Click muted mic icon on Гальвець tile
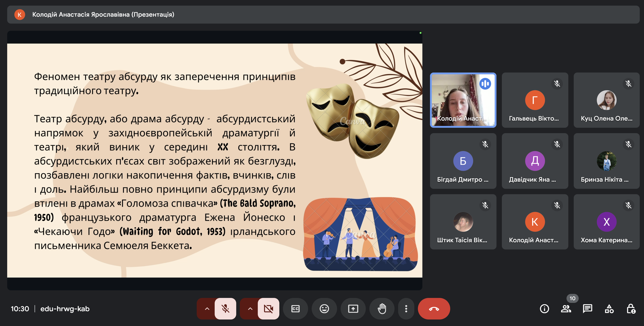This screenshot has width=644, height=326. [x=557, y=84]
